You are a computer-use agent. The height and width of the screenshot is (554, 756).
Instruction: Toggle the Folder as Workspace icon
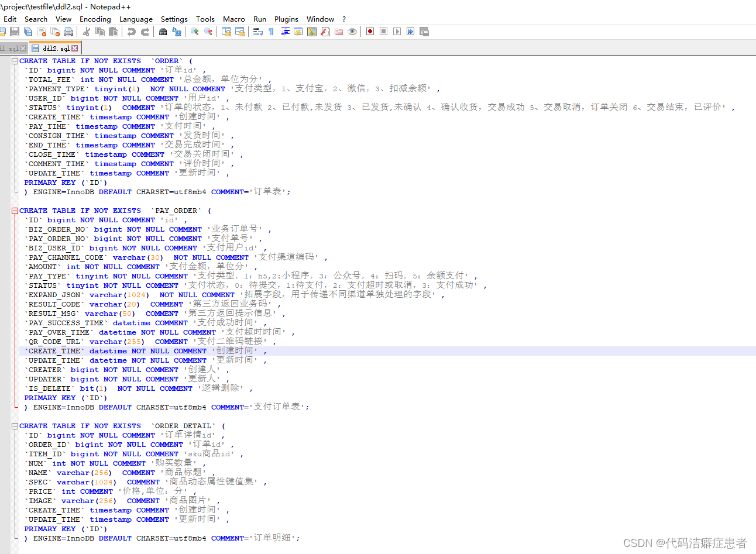(x=339, y=32)
